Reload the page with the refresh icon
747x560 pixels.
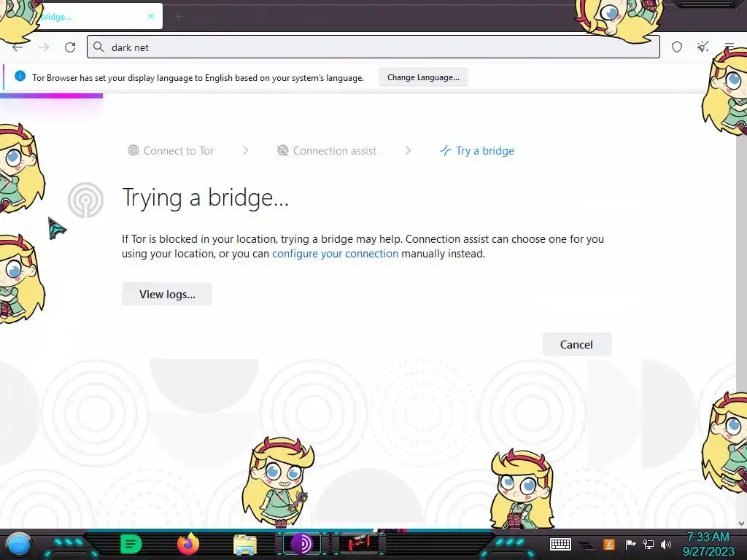coord(70,47)
